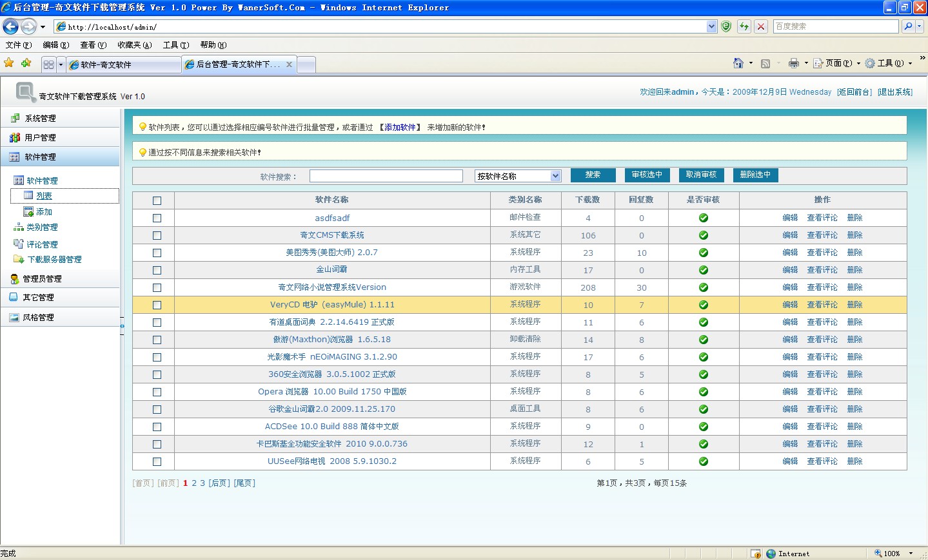928x560 pixels.
Task: Click the Home page icon
Action: coord(738,63)
